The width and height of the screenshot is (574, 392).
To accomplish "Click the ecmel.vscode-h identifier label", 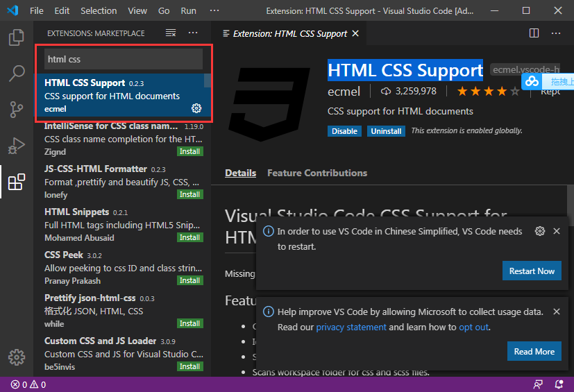I will (526, 69).
